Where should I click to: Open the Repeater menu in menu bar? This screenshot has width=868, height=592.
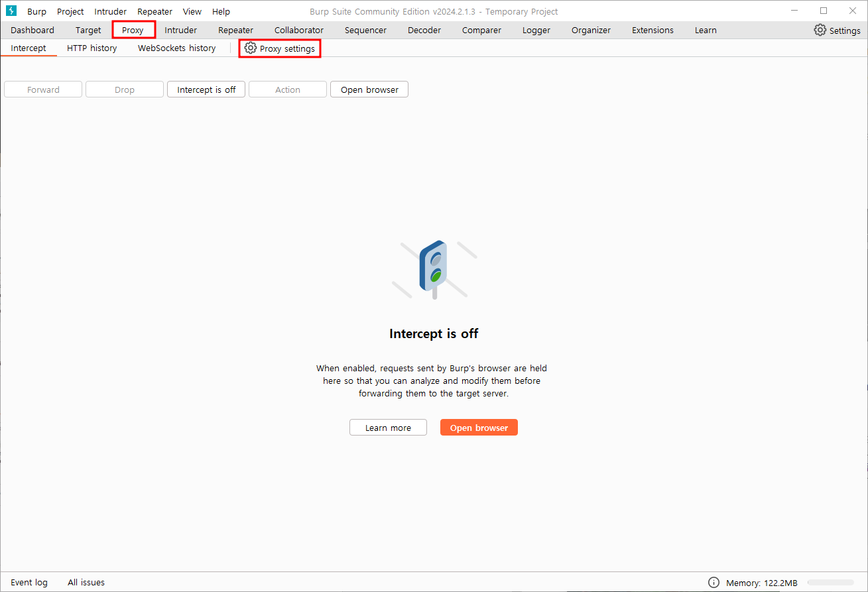155,11
